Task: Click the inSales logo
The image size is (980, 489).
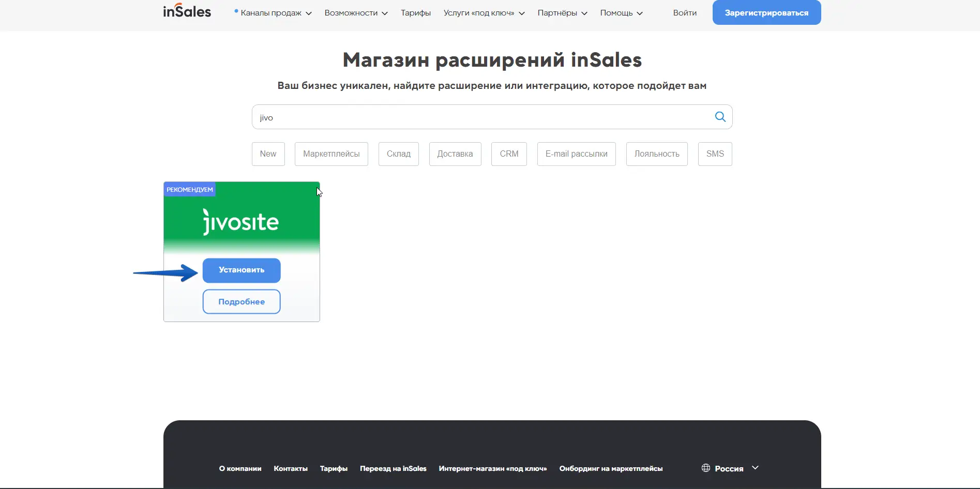Action: click(x=187, y=11)
